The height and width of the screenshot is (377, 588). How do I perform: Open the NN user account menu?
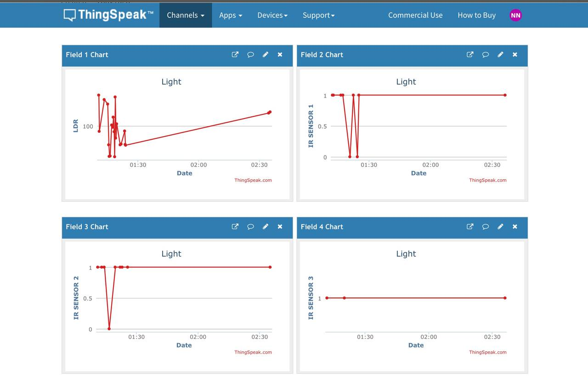(x=515, y=15)
